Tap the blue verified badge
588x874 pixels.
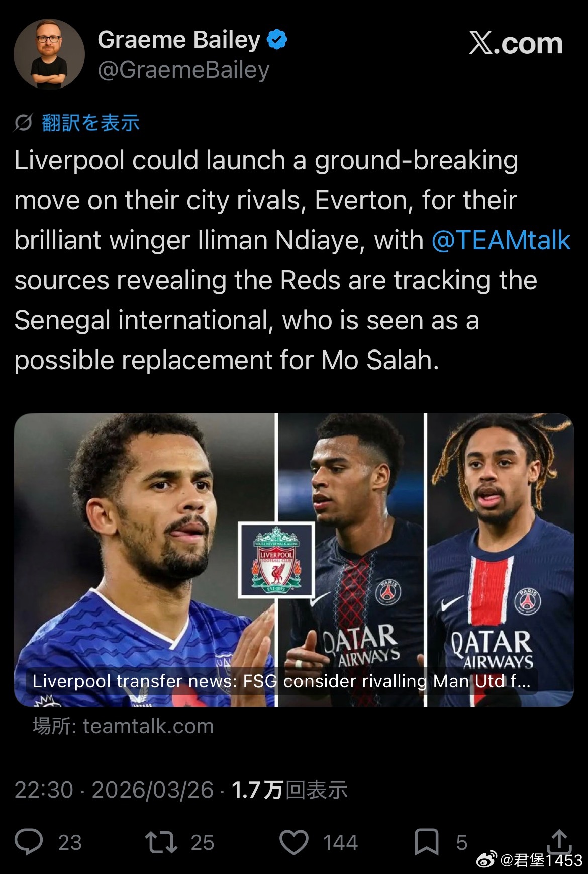pos(277,40)
